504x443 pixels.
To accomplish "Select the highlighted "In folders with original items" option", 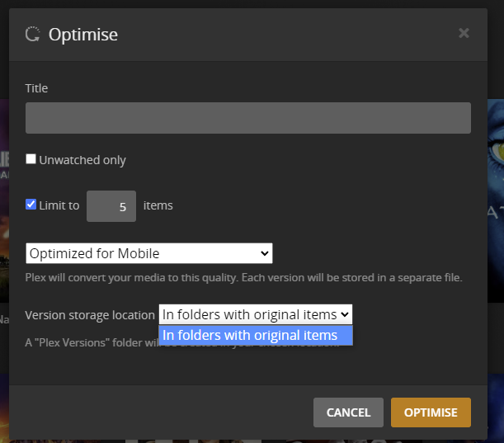I will click(256, 335).
